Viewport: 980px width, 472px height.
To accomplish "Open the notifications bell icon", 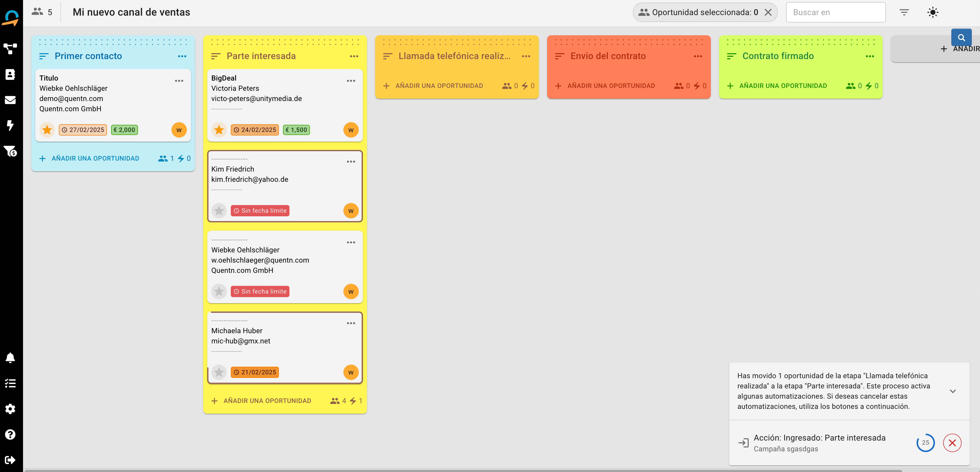I will [10, 358].
